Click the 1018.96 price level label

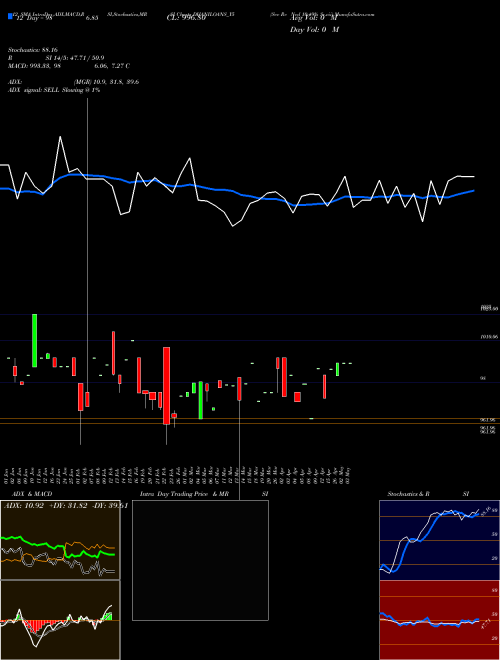point(489,337)
